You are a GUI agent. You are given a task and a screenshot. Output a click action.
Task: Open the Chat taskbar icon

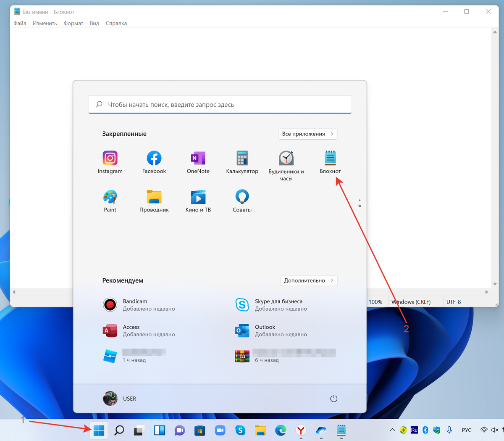coord(180,430)
